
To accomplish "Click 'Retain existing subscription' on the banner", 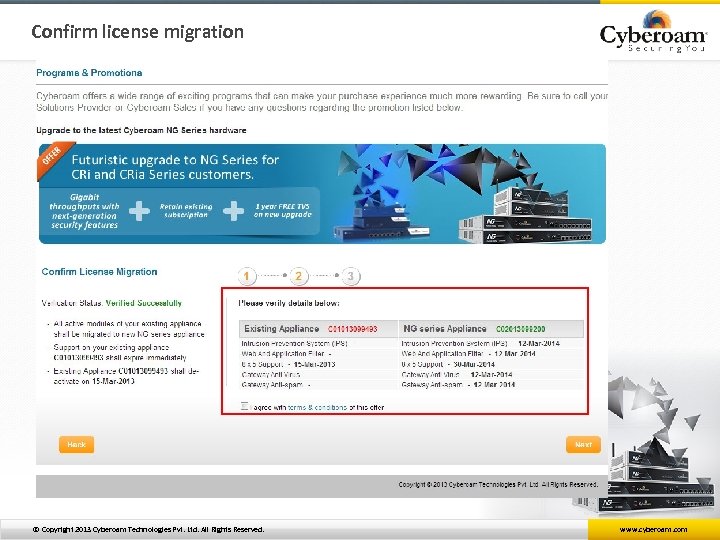I will click(186, 211).
